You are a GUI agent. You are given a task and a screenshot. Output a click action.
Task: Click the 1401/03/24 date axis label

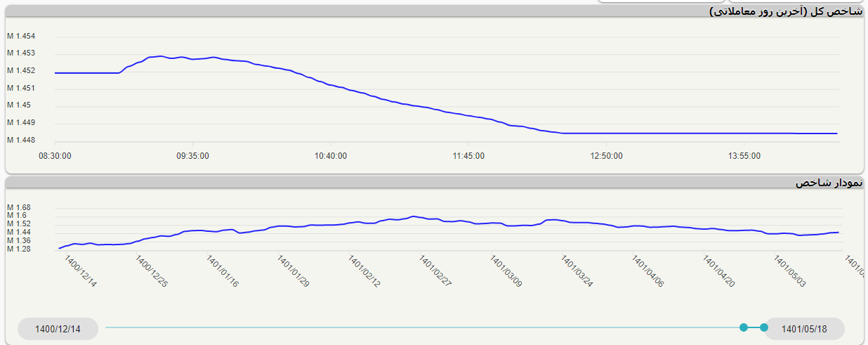click(x=577, y=271)
